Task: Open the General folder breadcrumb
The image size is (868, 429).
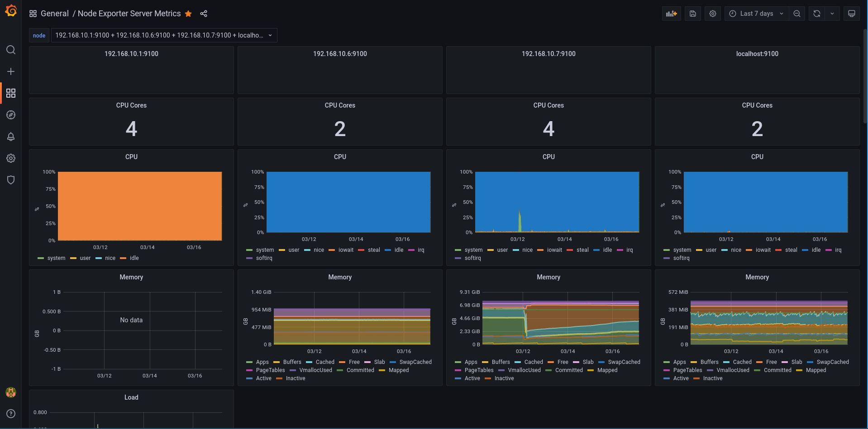Action: [x=54, y=14]
